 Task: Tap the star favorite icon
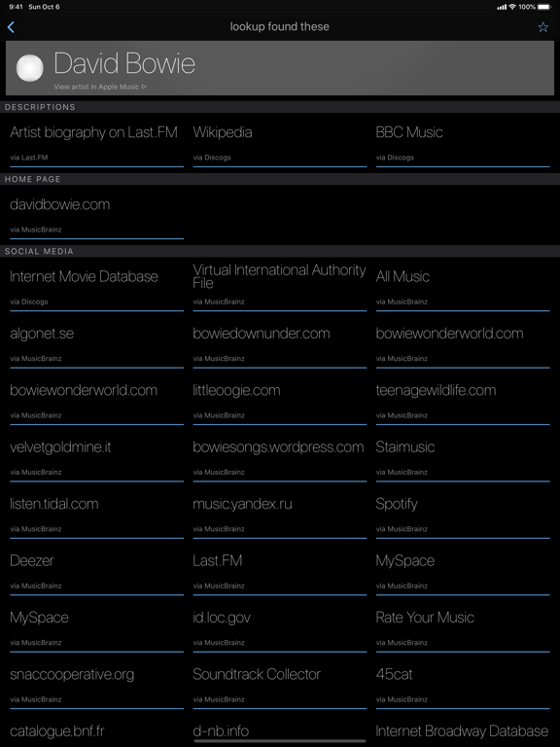[x=542, y=27]
